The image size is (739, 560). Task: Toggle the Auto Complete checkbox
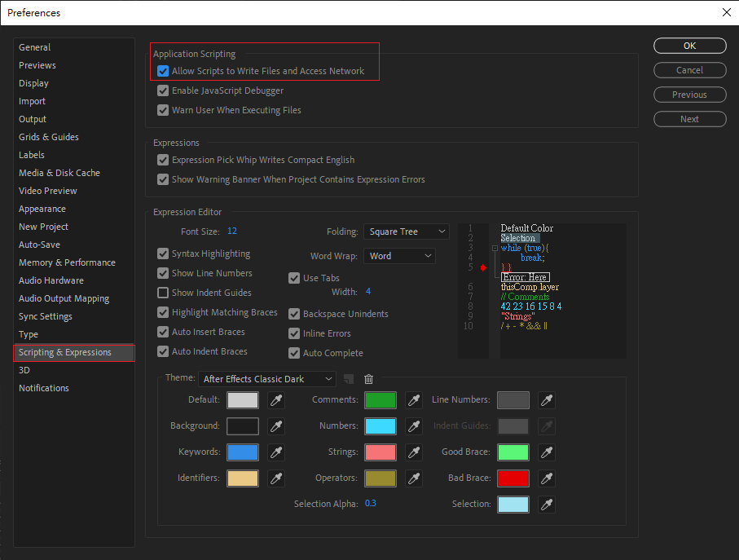click(x=295, y=353)
